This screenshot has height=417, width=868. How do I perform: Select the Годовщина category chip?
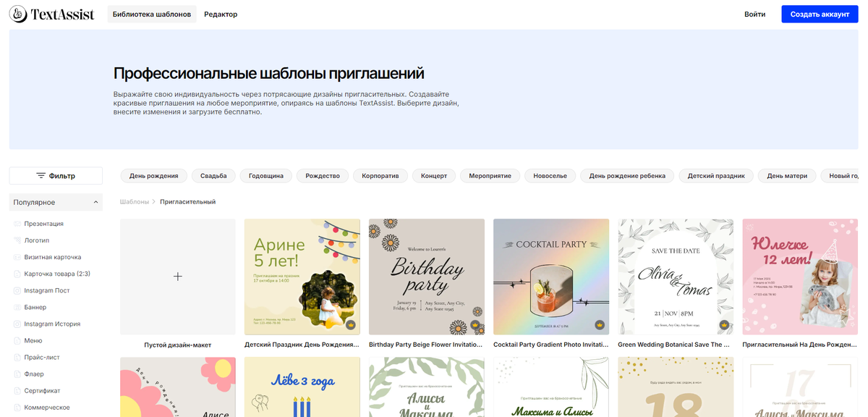click(x=266, y=176)
